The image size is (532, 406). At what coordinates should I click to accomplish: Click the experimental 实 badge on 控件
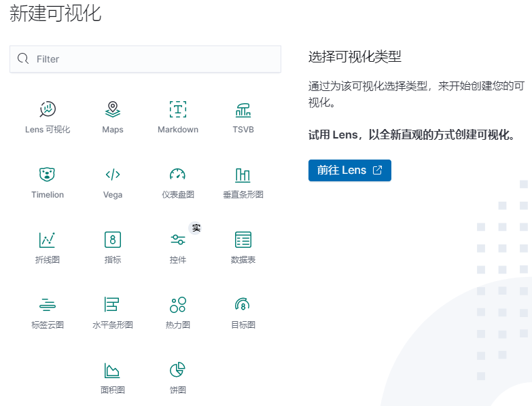(196, 227)
